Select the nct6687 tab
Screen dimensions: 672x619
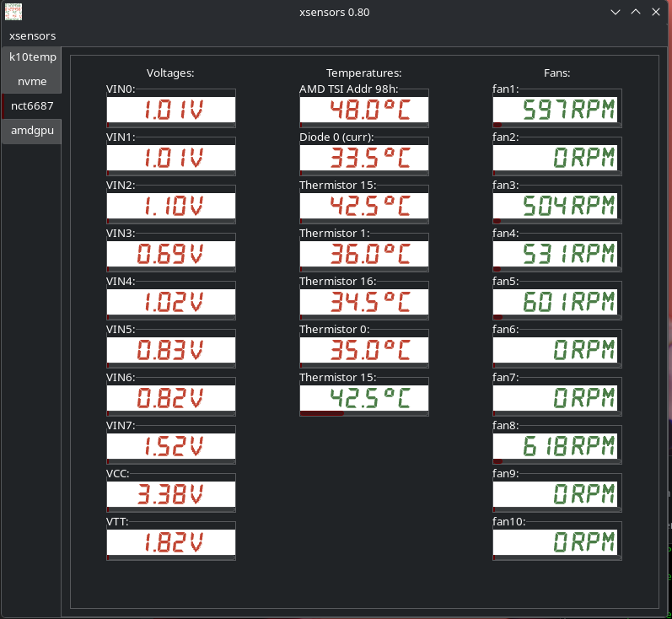(x=32, y=106)
